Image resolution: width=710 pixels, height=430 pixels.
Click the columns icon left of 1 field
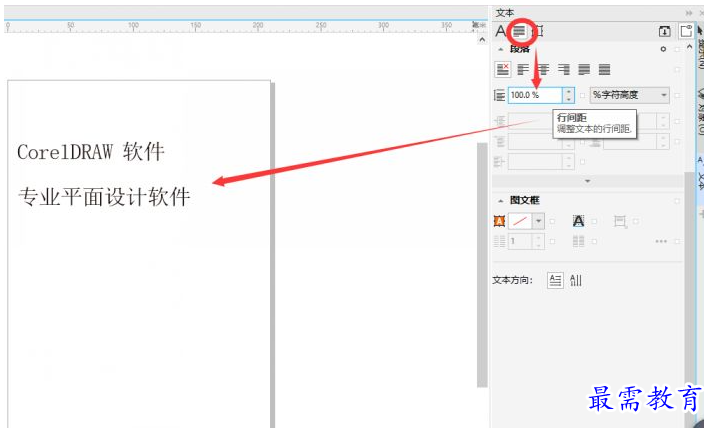click(499, 241)
